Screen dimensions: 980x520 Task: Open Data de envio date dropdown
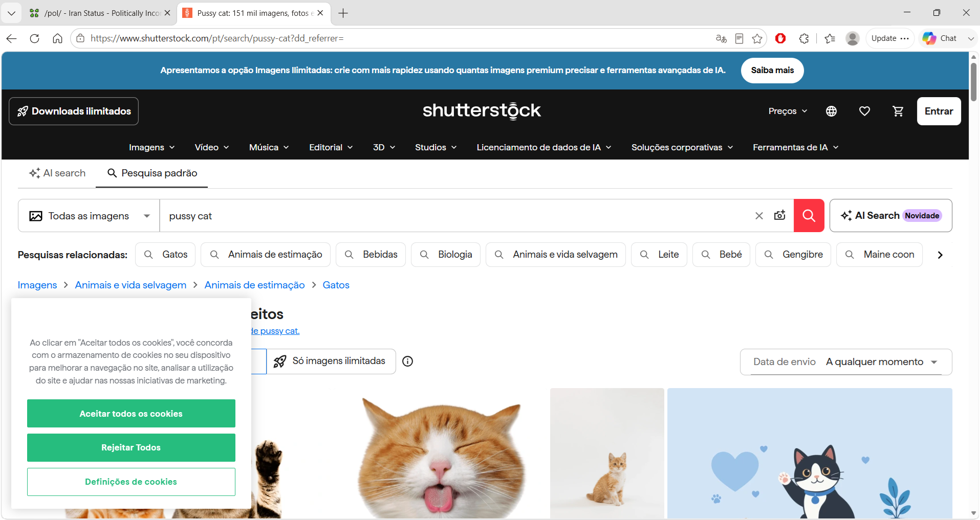click(846, 362)
